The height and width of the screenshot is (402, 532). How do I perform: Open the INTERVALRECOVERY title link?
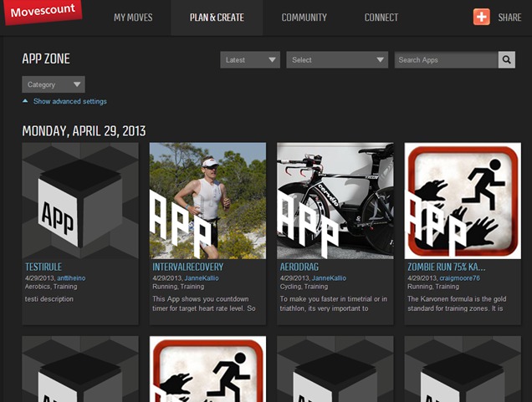click(x=188, y=267)
